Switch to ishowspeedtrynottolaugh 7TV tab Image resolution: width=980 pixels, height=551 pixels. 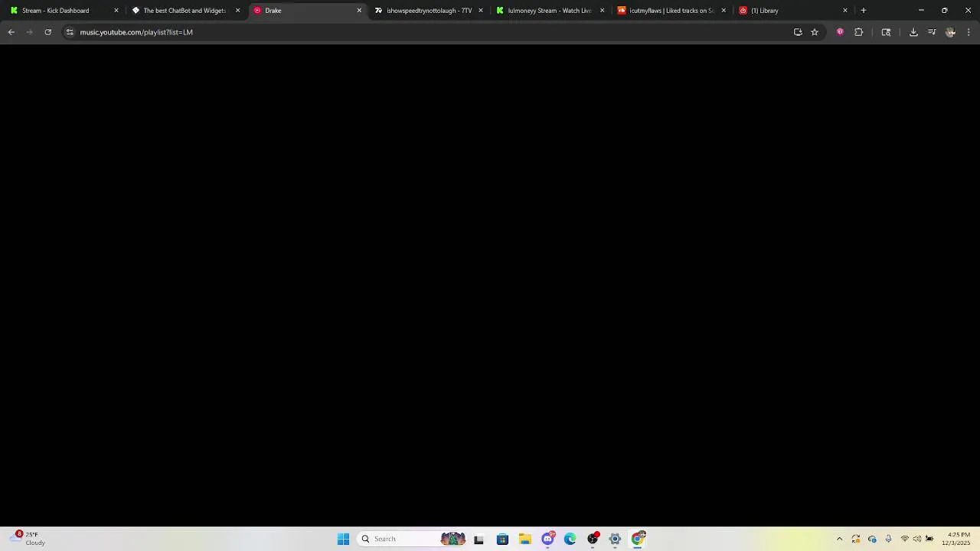pyautogui.click(x=428, y=11)
